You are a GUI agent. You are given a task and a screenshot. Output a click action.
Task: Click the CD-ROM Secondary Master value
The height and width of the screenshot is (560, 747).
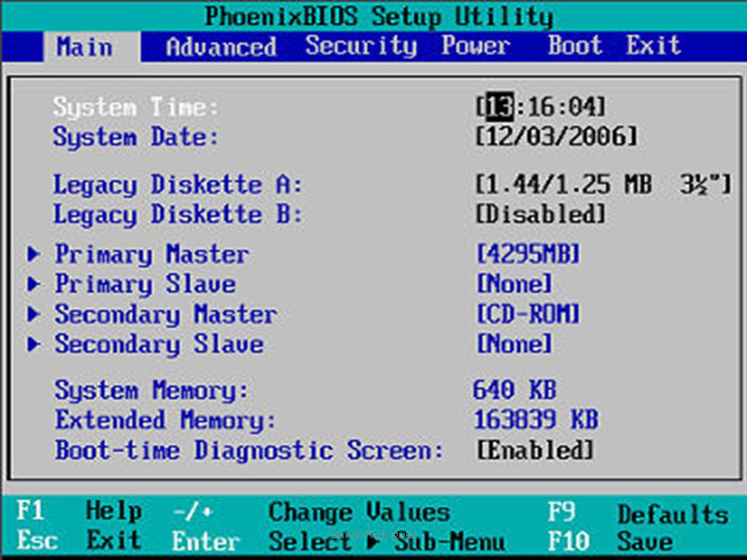[528, 314]
